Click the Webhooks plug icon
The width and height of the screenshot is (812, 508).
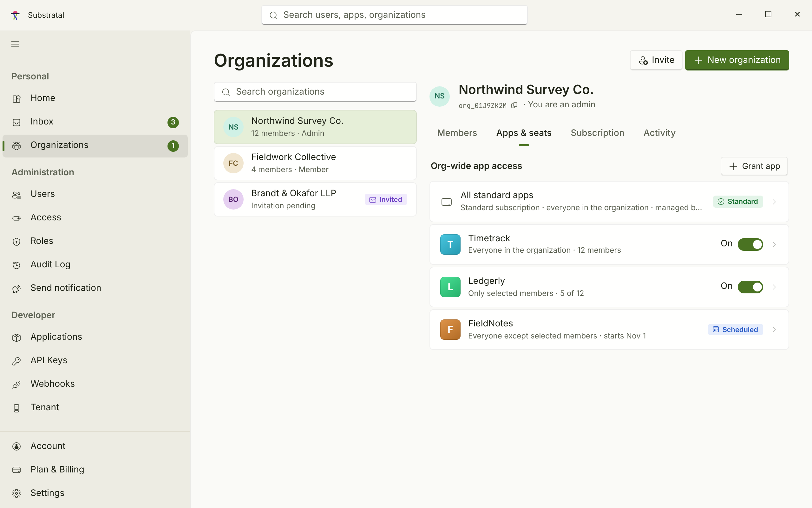(16, 384)
